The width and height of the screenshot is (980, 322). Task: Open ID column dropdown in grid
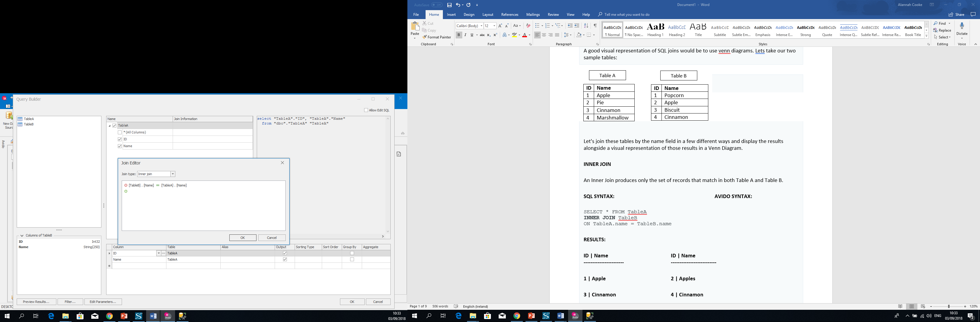pos(159,253)
